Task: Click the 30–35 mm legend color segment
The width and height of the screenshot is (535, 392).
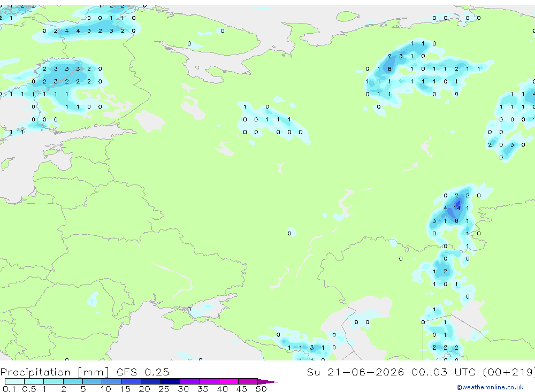Action: click(190, 381)
